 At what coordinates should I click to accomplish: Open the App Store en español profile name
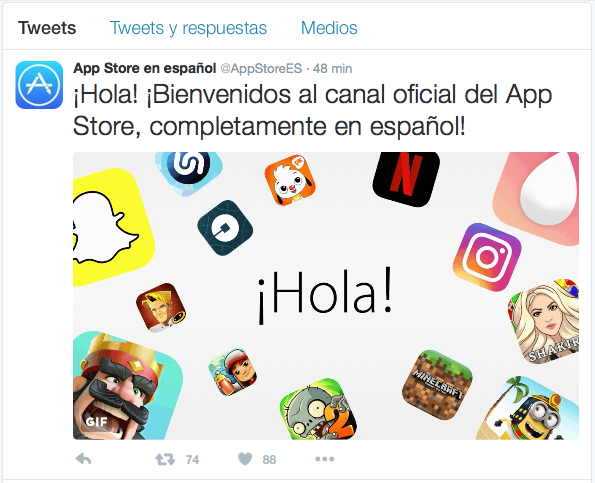145,68
